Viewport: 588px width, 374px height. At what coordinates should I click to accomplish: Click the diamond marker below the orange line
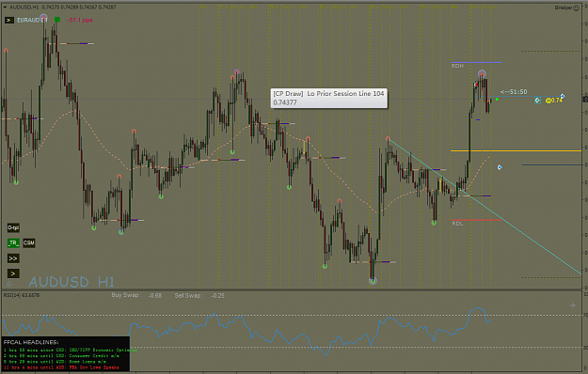[x=500, y=167]
